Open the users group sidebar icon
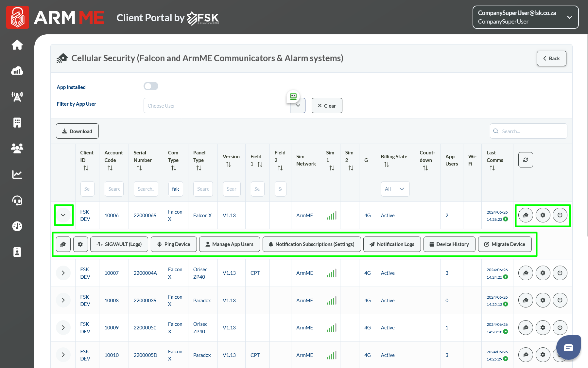 [x=17, y=148]
